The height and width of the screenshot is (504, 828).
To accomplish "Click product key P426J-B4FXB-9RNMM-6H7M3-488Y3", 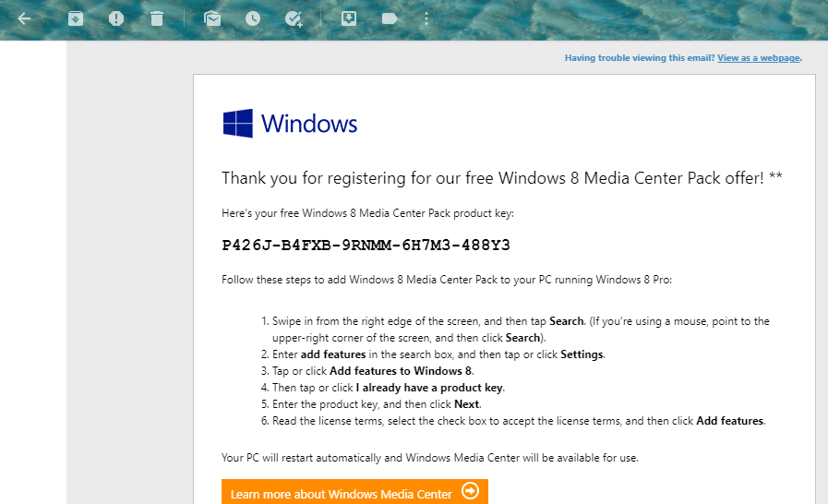I will [366, 246].
